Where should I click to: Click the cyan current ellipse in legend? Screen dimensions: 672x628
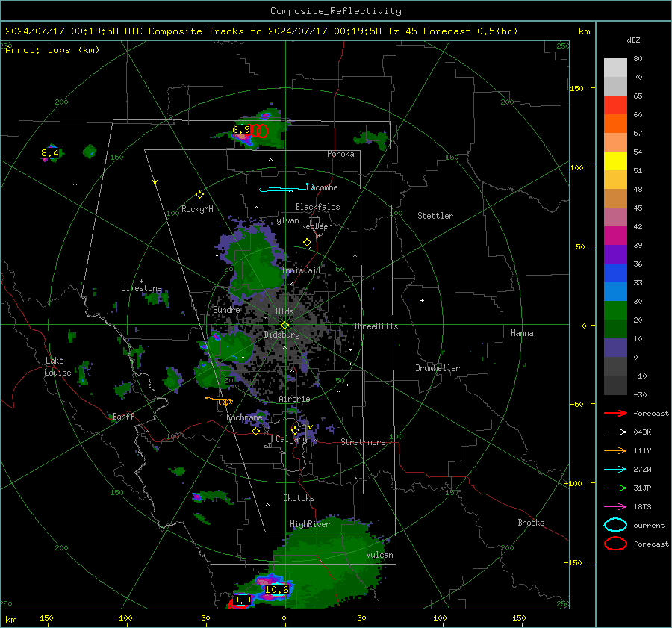click(x=615, y=525)
